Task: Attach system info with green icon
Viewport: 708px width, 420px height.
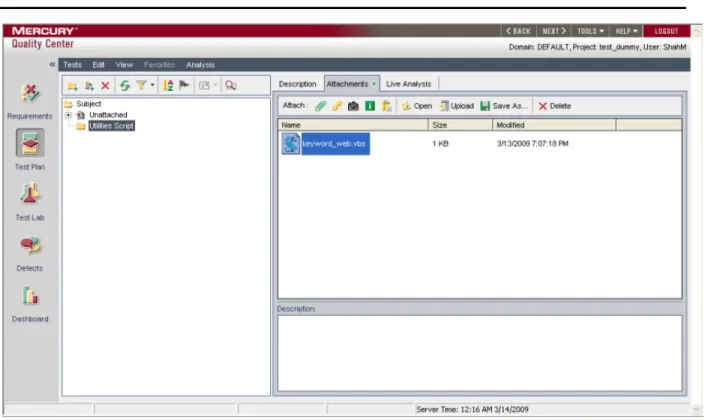Action: 370,106
